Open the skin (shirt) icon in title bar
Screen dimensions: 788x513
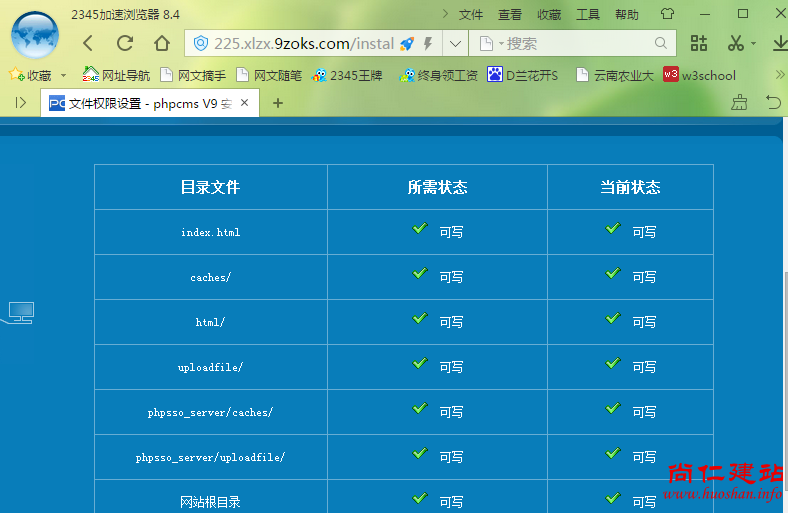pos(667,14)
